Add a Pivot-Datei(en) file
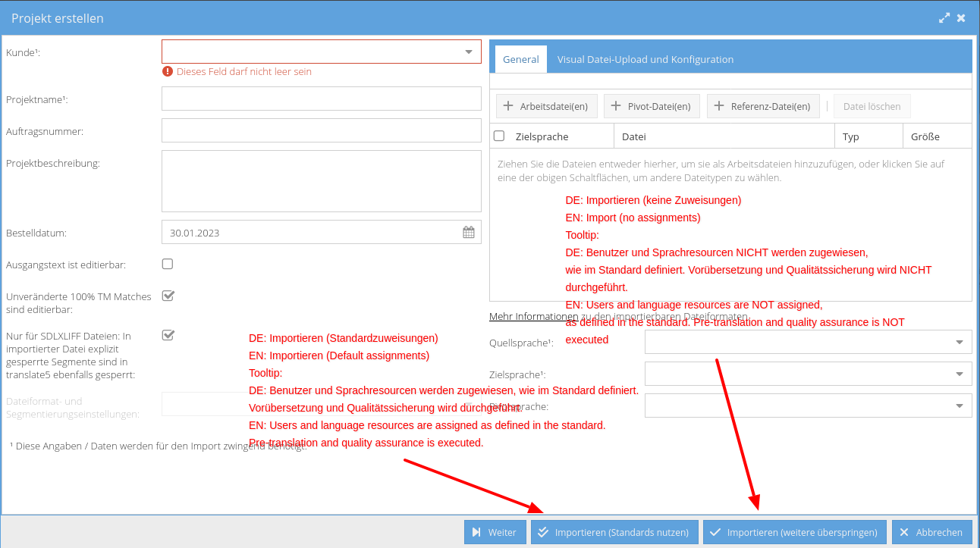Viewport: 980px width, 548px height. pyautogui.click(x=652, y=106)
